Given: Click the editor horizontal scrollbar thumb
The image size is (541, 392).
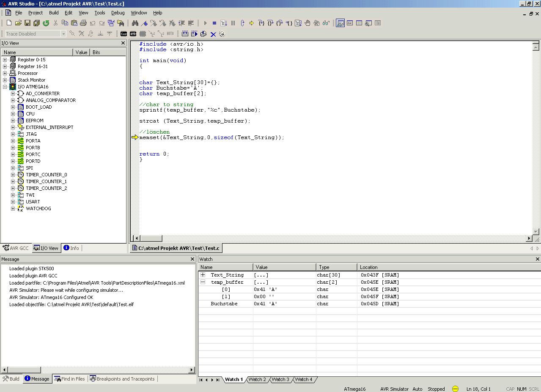Looking at the screenshot, I should coord(151,238).
